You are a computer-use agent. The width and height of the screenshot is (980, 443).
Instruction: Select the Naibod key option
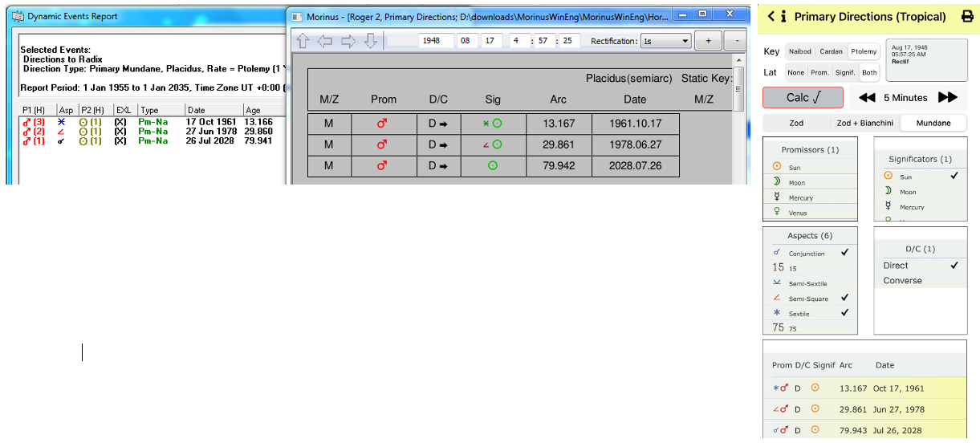799,51
